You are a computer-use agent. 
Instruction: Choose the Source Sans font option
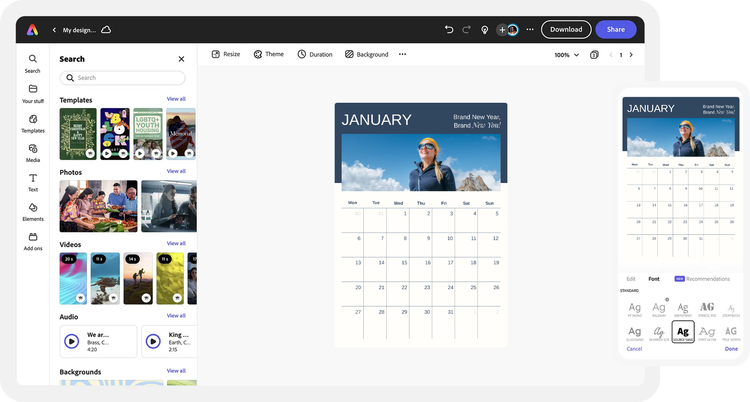[x=683, y=332]
